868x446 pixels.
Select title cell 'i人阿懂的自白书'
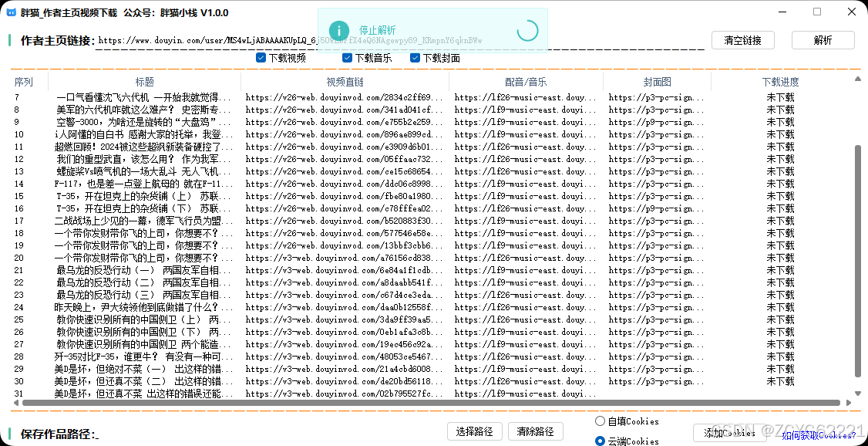pyautogui.click(x=144, y=134)
